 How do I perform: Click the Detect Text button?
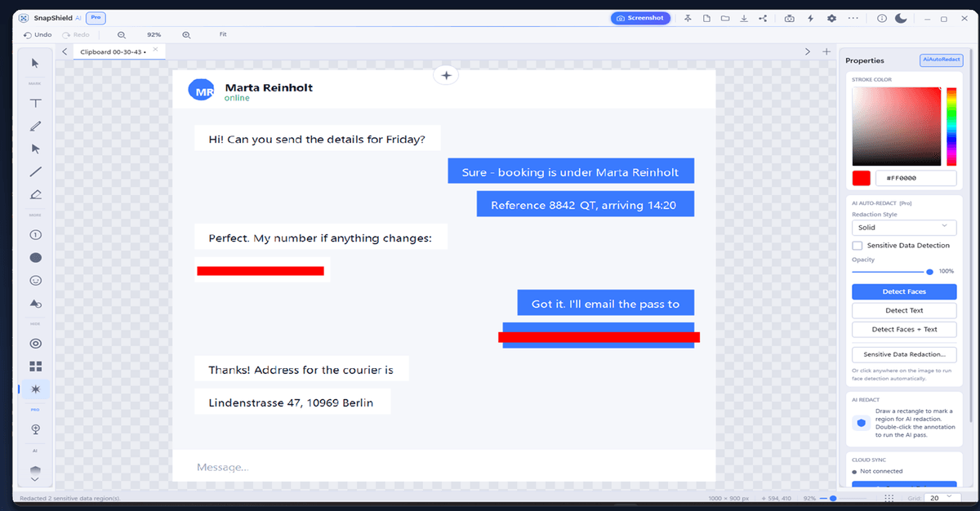point(904,310)
